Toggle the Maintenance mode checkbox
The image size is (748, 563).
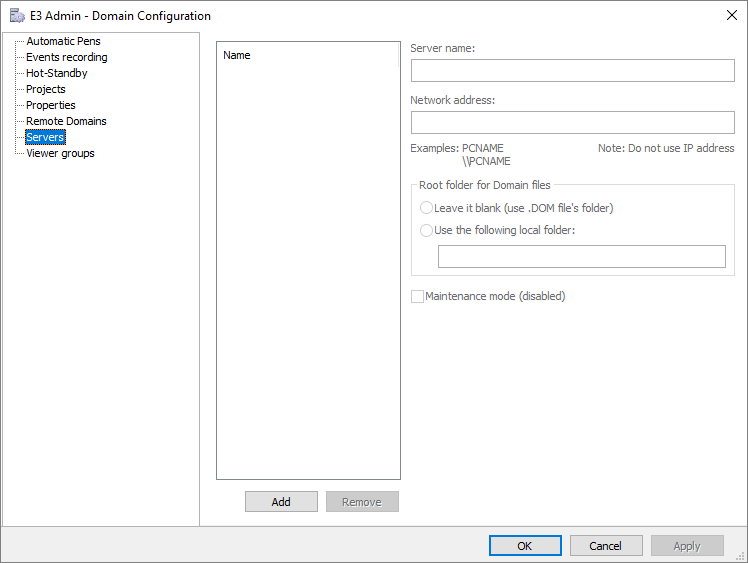coord(418,296)
